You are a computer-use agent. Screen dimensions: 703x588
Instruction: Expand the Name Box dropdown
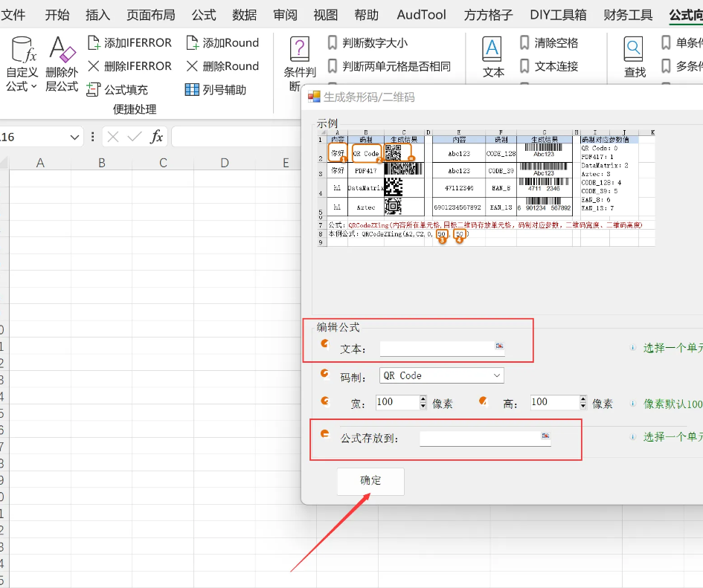pos(74,137)
